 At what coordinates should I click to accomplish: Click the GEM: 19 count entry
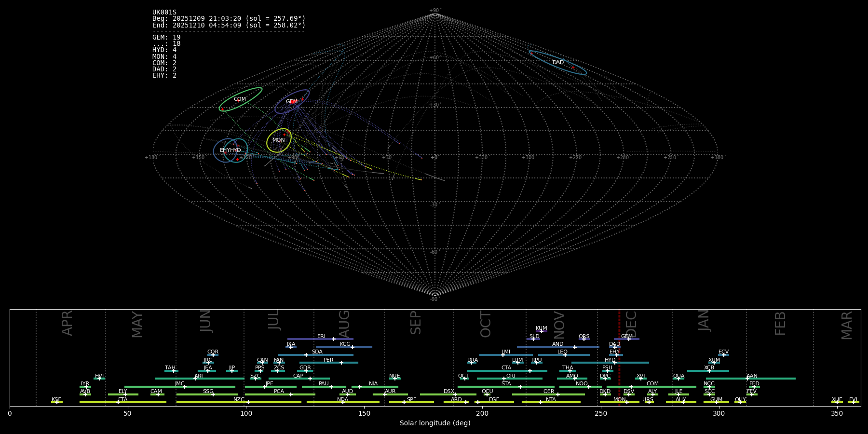(166, 37)
